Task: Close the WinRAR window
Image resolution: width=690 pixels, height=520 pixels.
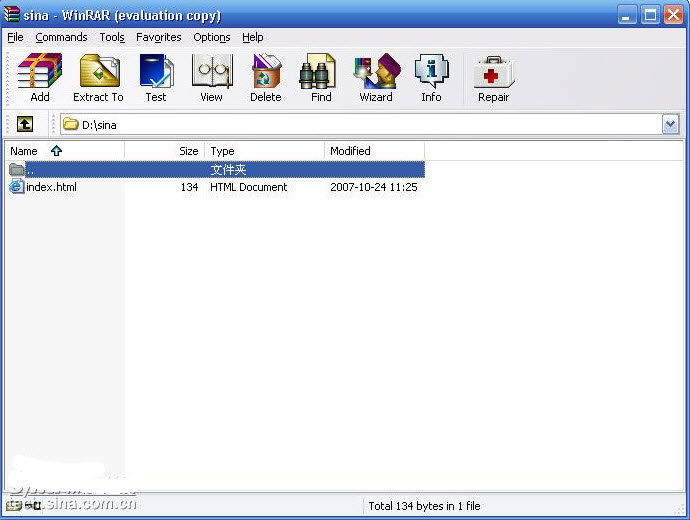Action: point(673,15)
